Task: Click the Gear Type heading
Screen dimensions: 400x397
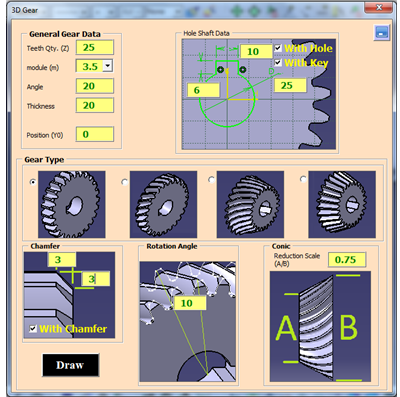Action: [x=44, y=160]
